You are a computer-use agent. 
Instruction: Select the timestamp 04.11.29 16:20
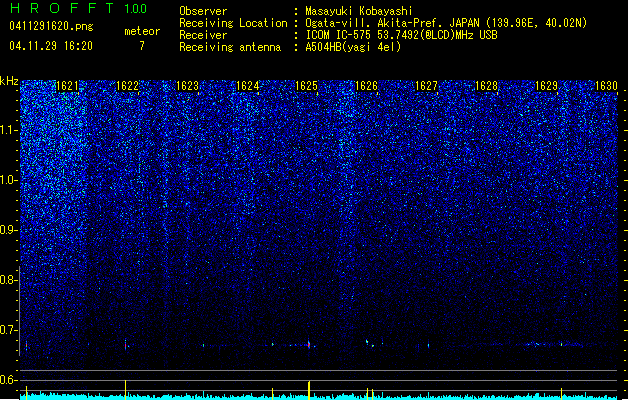pos(51,46)
